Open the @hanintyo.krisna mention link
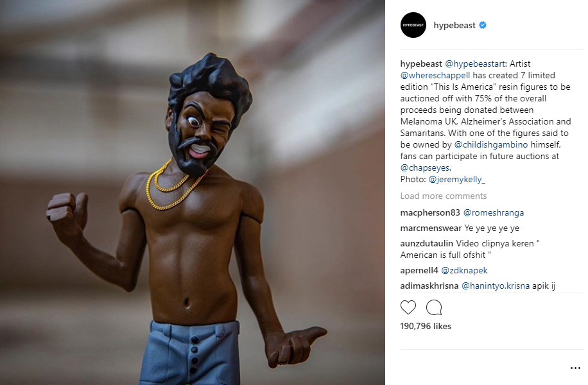Screen dimensions: 588x385 496,286
